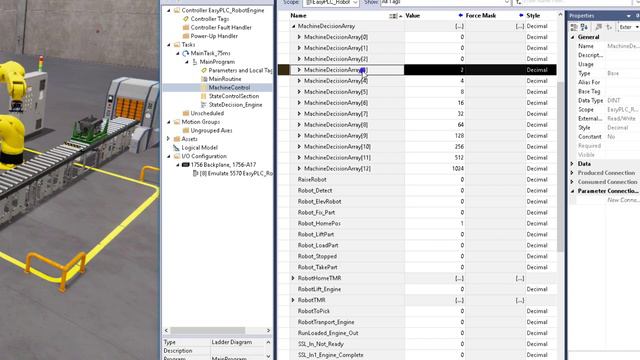The width and height of the screenshot is (640, 360).
Task: Click the Motion Groups folder icon
Action: pos(177,122)
